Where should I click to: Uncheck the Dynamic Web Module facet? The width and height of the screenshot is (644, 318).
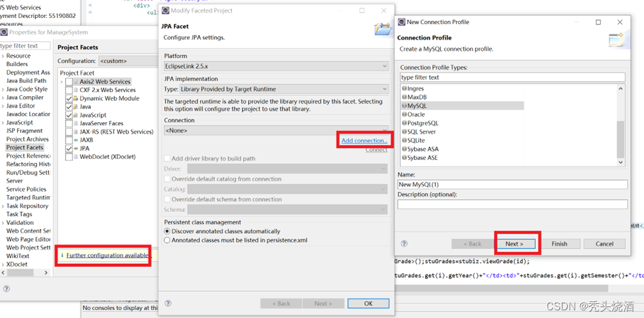[69, 98]
